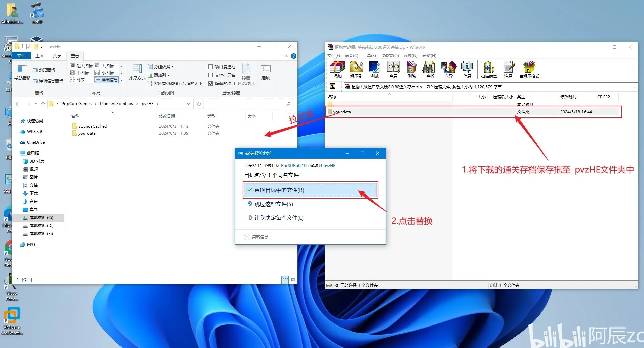Click WinRAR Virus Scan (扫描病毒) icon

pyautogui.click(x=489, y=70)
